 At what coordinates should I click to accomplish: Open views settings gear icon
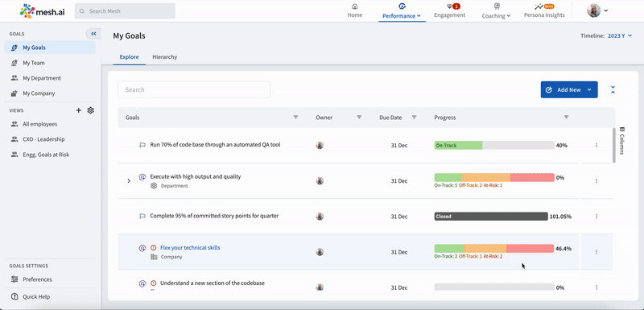click(x=91, y=110)
